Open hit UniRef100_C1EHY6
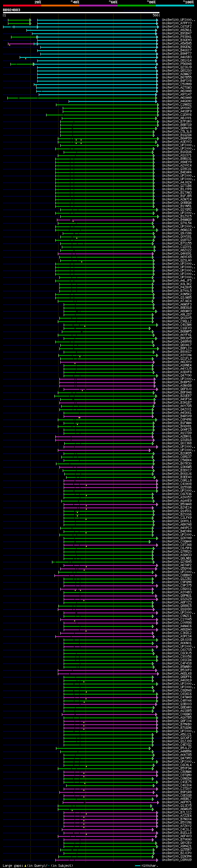197x868 pixels. pyautogui.click(x=177, y=115)
